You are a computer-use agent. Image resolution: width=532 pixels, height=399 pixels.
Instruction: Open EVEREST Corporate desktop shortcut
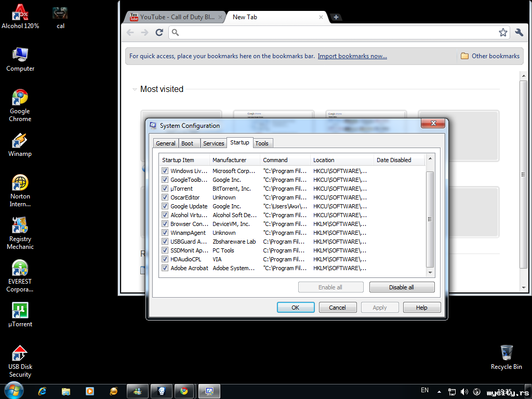pos(20,276)
